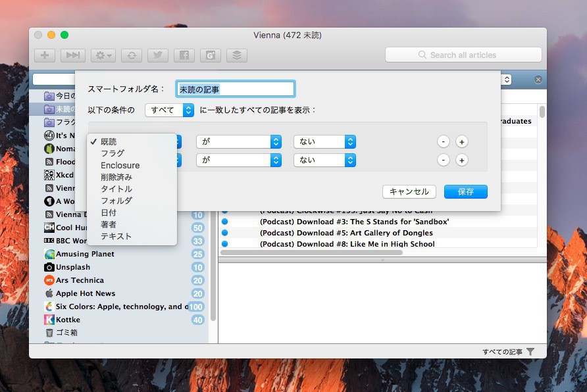Remove first criteria row with minus button
The width and height of the screenshot is (587, 392).
coord(444,141)
